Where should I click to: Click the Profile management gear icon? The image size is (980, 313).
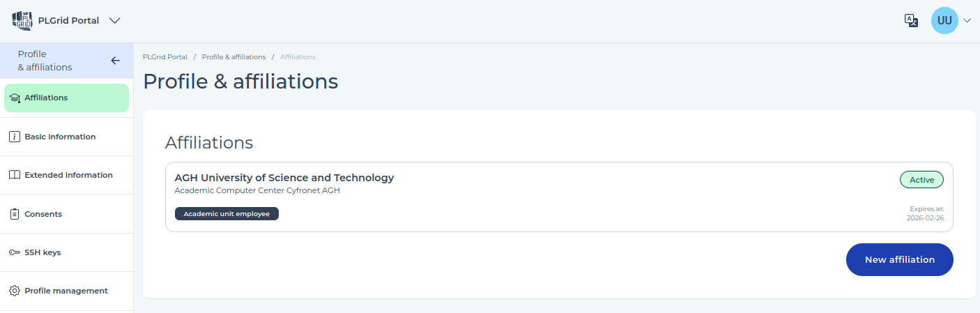point(15,291)
